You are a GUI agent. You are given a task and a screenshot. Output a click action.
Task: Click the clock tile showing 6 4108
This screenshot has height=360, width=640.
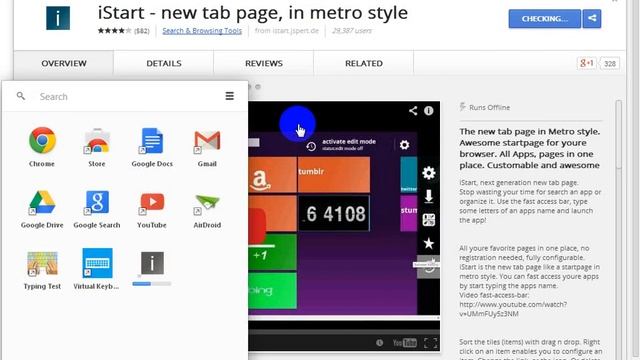pyautogui.click(x=334, y=213)
